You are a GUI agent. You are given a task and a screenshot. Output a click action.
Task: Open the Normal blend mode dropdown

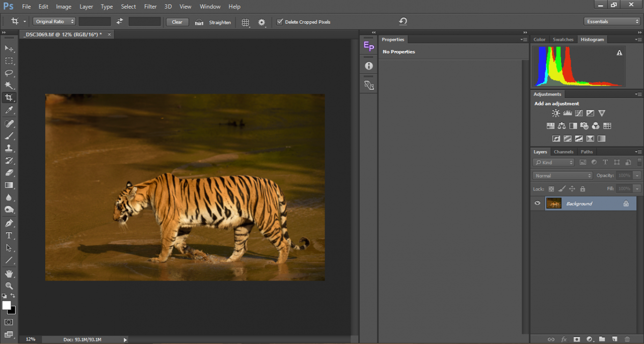click(x=562, y=176)
